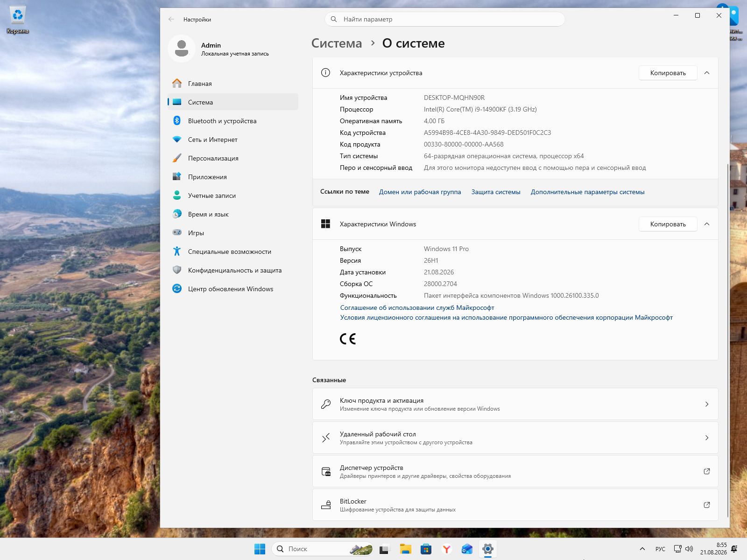Follow the Защита системы link

pos(496,192)
